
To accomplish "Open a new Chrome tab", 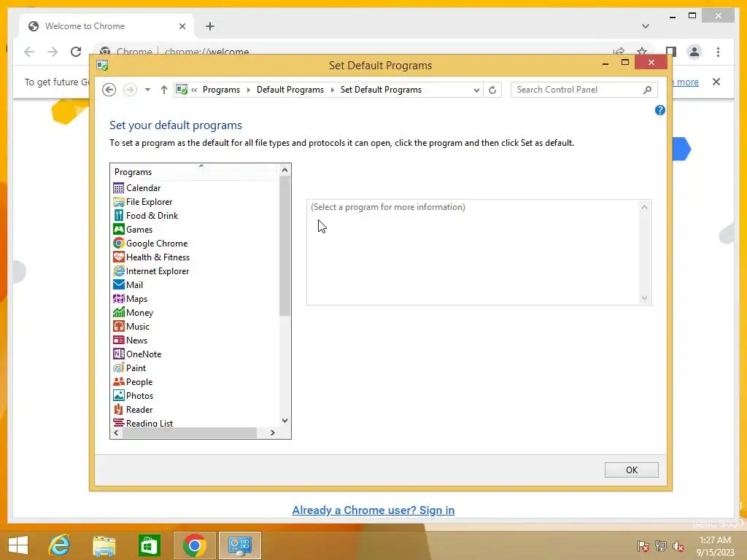I will pos(210,26).
